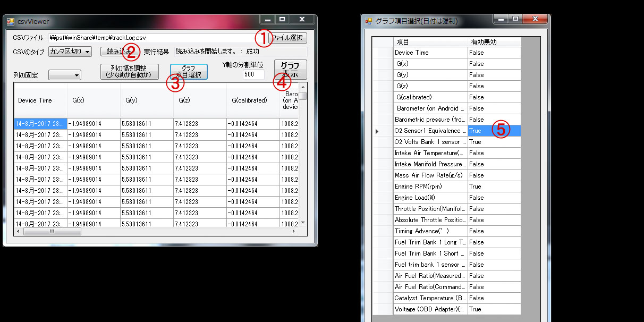Click the vertical scrollbar down arrow in grid
Viewport: 644px width, 322px height.
click(303, 223)
